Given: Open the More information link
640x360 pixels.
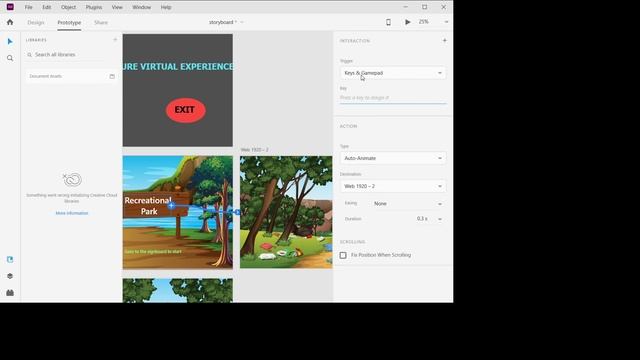Looking at the screenshot, I should pos(72,213).
